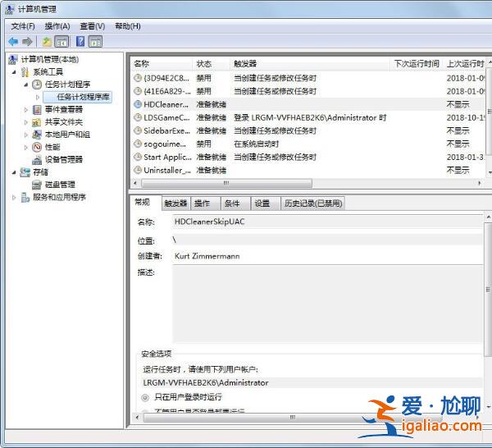This screenshot has height=448, width=492.
Task: Click the 存储 icon in tree
Action: coord(25,172)
